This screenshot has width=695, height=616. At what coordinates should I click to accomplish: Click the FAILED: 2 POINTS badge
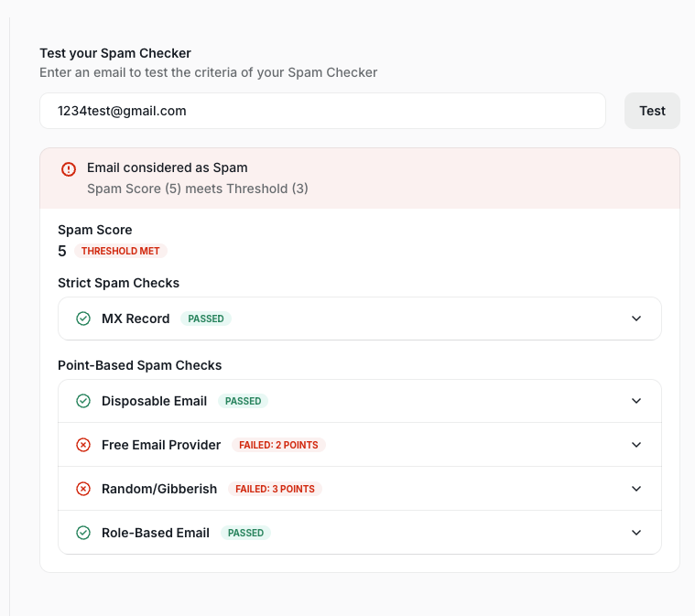coord(278,445)
